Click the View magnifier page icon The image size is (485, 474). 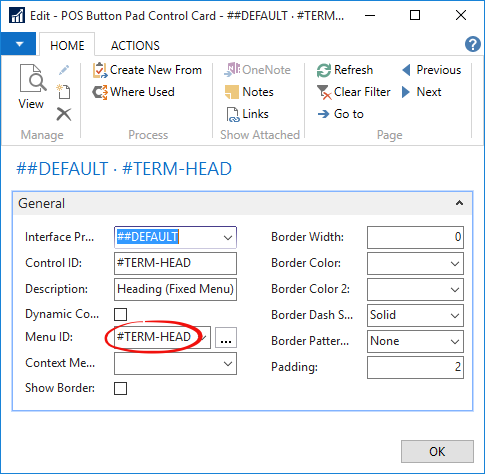[x=33, y=78]
